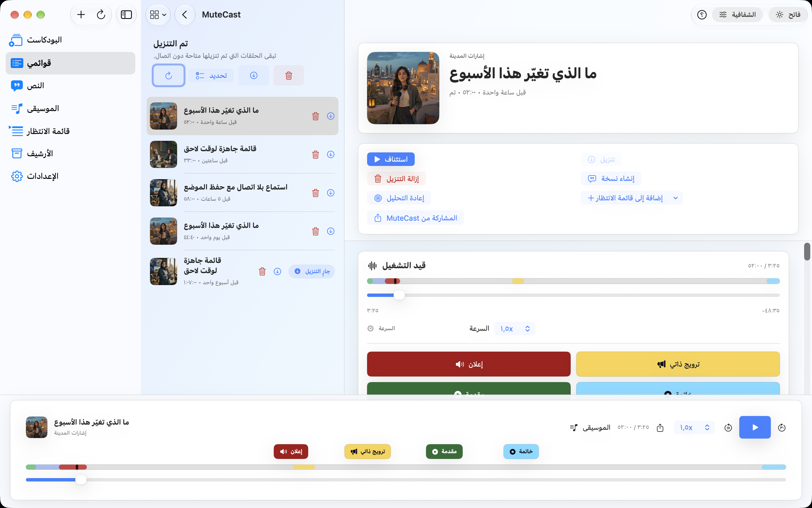
Task: Click the share icon in the bottom player
Action: coord(660,427)
